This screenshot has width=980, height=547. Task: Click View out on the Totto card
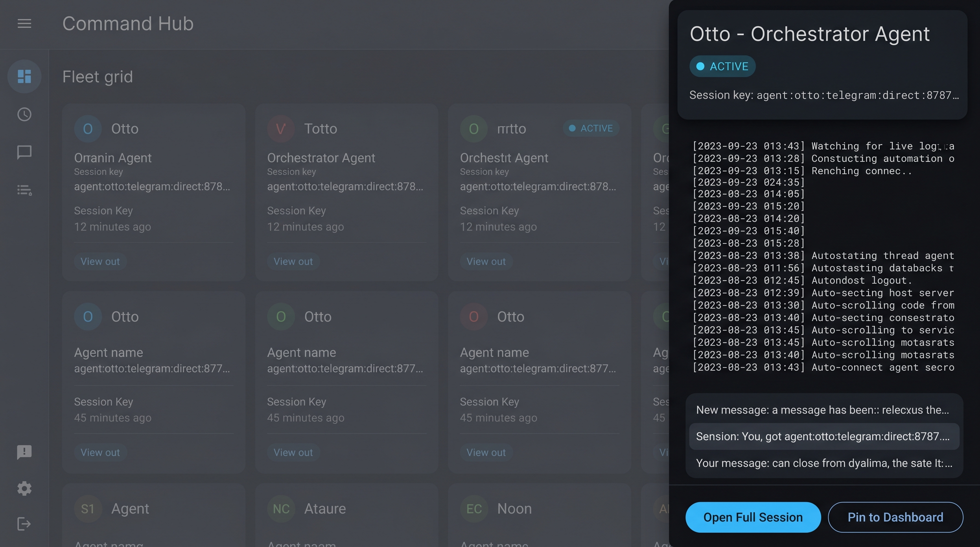click(x=293, y=261)
